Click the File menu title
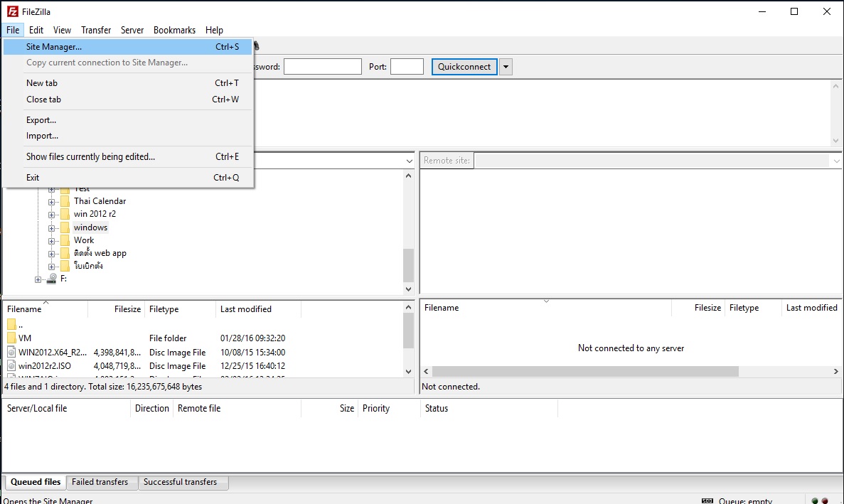Viewport: 844px width, 504px height. coord(13,30)
